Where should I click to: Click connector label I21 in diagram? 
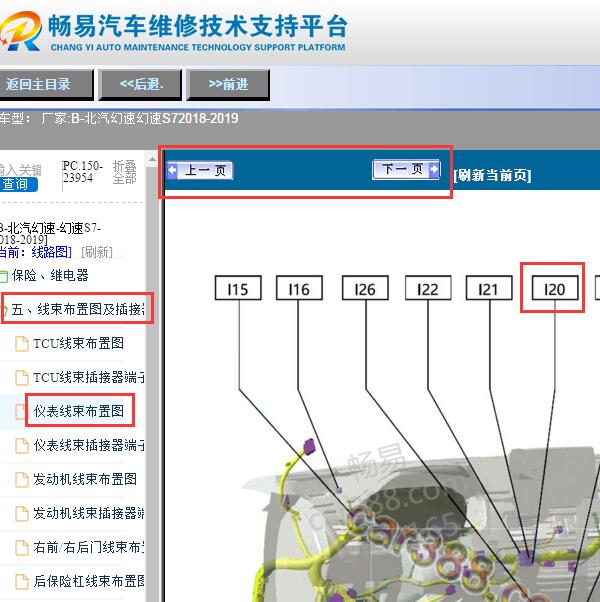pos(489,288)
